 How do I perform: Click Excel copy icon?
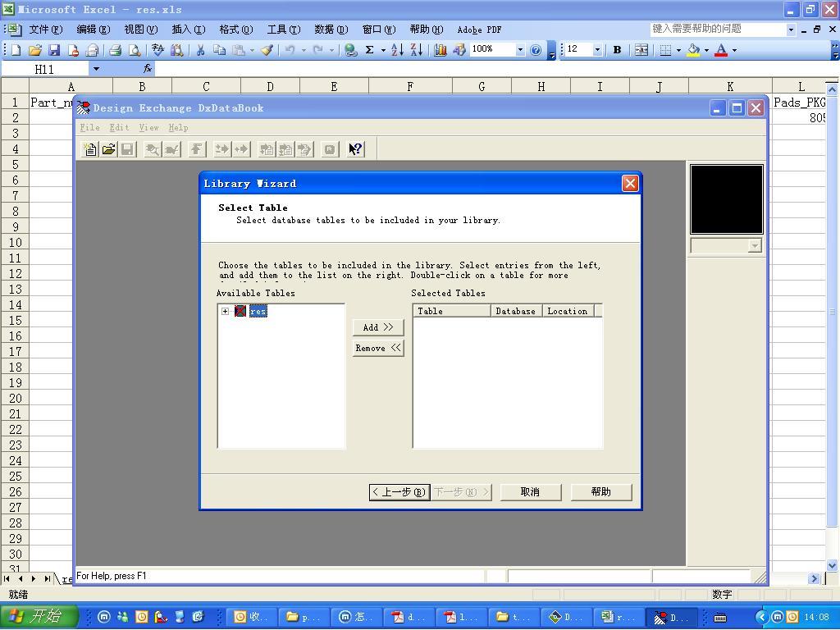coord(219,50)
